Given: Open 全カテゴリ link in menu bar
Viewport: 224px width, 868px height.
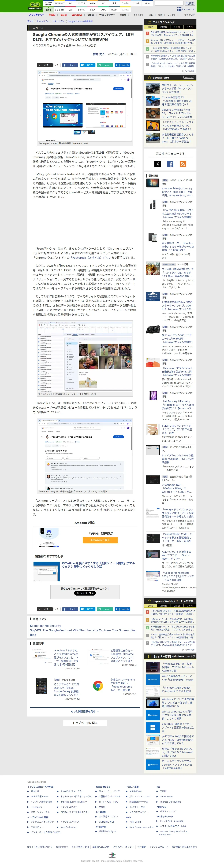Looking at the screenshot, I should click(189, 15).
